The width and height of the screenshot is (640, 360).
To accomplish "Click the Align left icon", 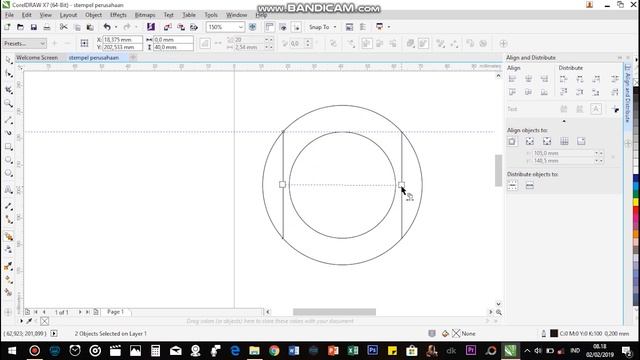I will [512, 79].
